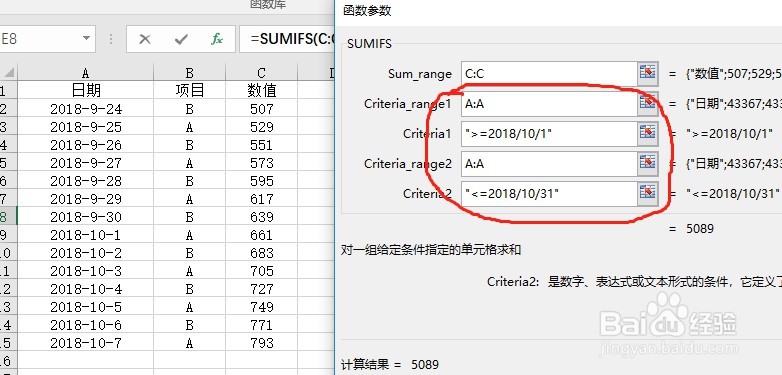Select value cell 749
This screenshot has height=375, width=782.
point(261,306)
